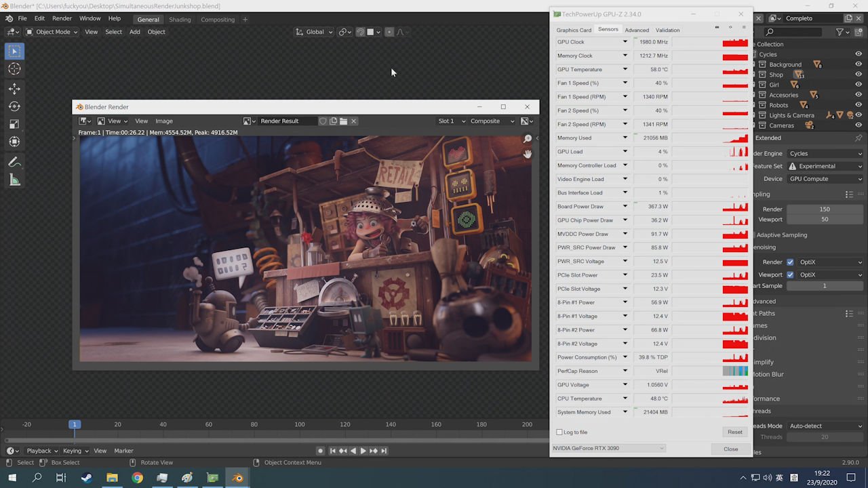
Task: Open the Global transform orientation dropdown
Action: (315, 32)
